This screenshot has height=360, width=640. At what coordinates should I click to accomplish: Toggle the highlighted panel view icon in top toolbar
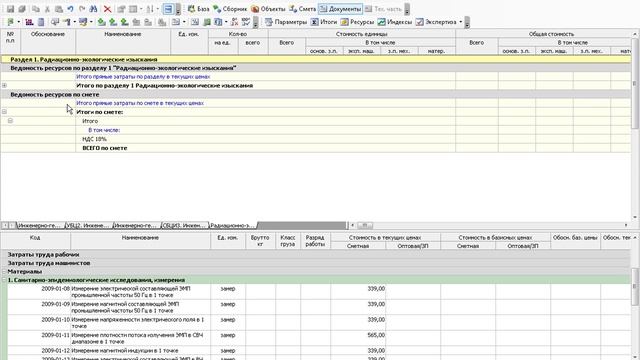point(168,9)
